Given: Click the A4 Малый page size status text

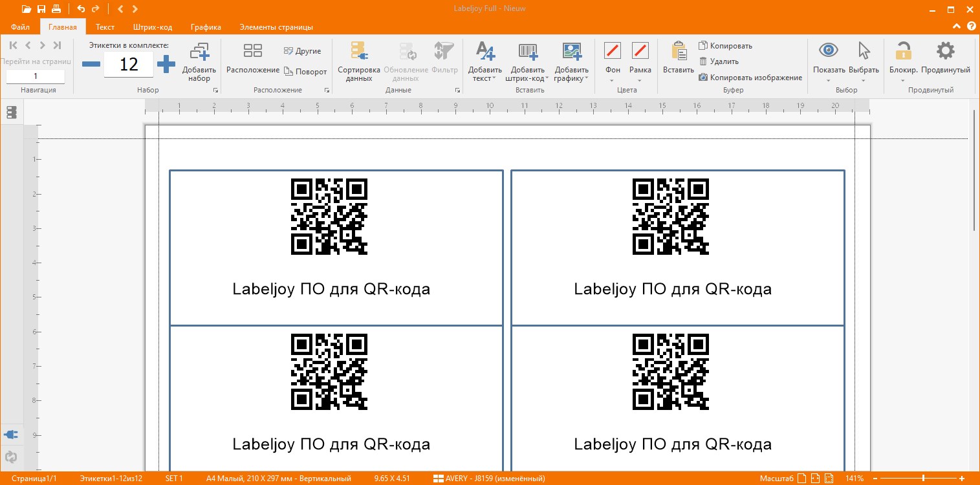Looking at the screenshot, I should point(279,479).
